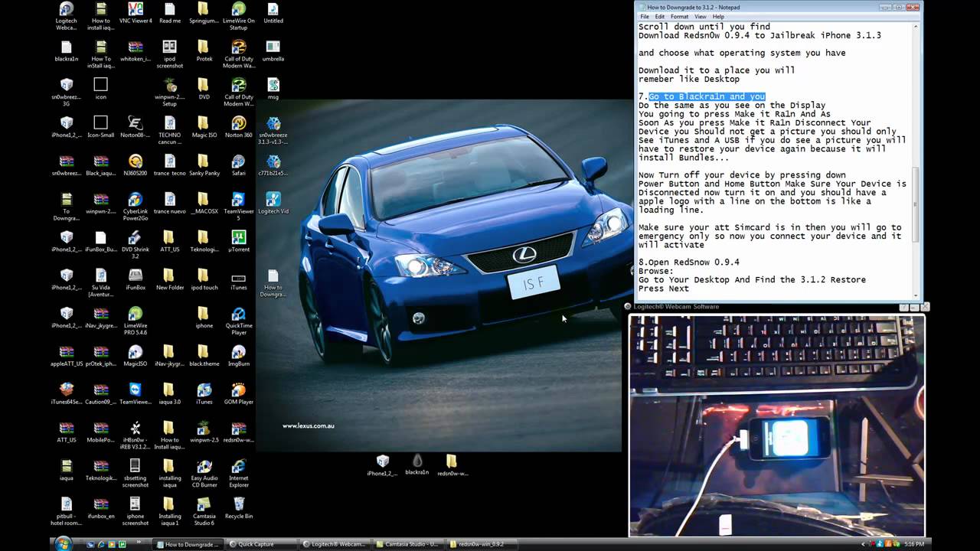Click the '8.Open RedSnow 0.9.4' line
Image resolution: width=980 pixels, height=551 pixels.
688,262
